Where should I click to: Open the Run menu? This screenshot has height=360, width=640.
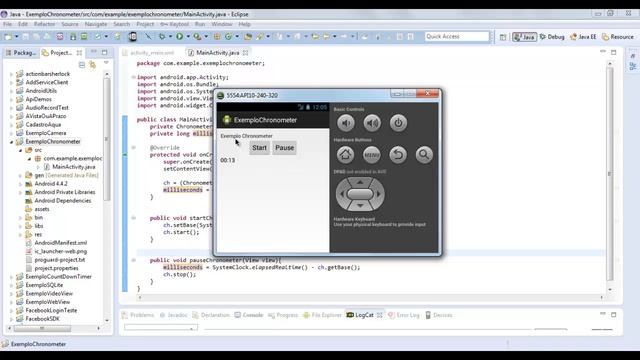200,24
